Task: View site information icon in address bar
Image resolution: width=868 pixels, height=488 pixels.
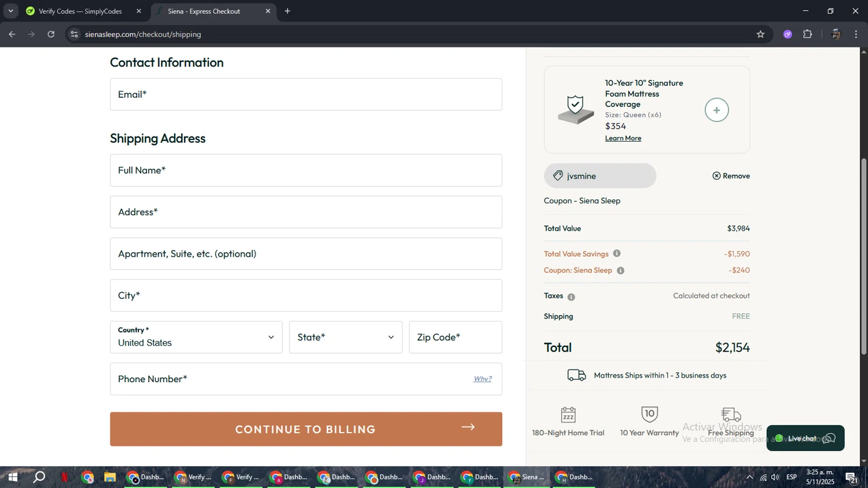Action: pos(73,34)
